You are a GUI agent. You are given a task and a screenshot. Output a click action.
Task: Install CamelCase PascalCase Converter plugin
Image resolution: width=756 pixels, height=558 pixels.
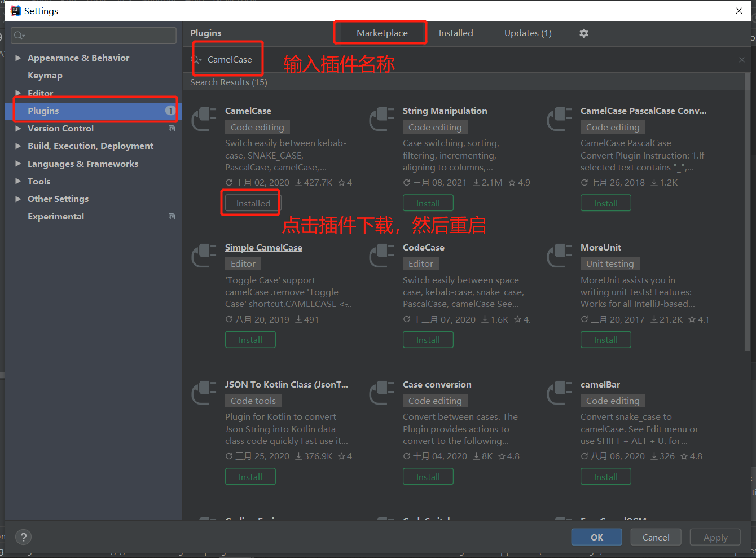[605, 203]
